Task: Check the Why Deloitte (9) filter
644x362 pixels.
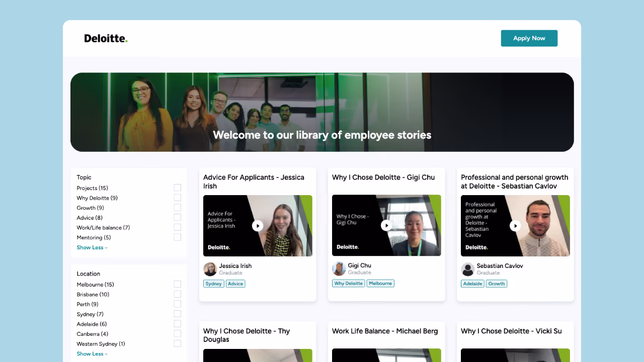Action: pyautogui.click(x=177, y=198)
